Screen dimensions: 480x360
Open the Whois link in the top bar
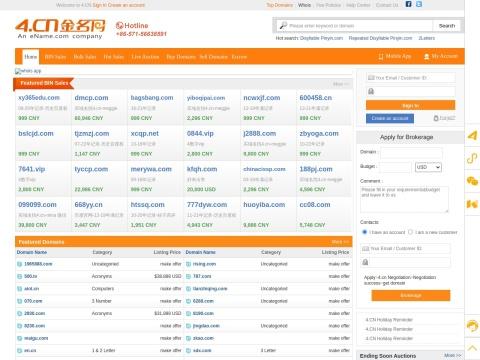[x=304, y=5]
